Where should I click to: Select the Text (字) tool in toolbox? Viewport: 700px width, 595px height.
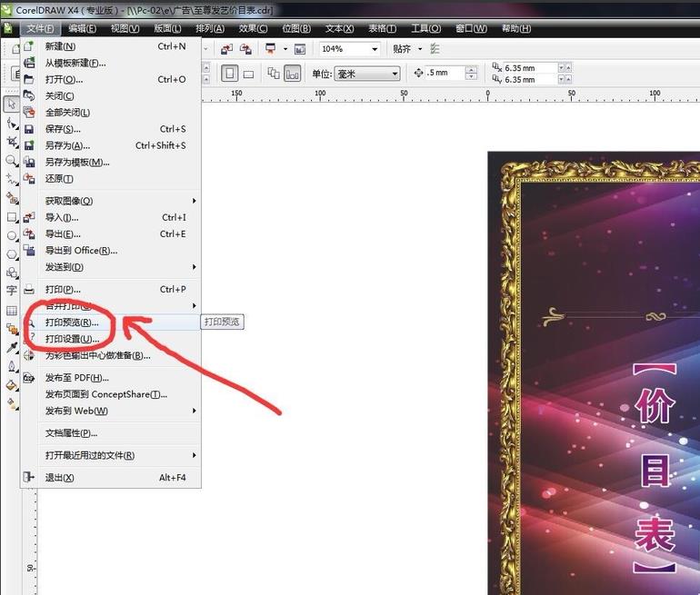coord(12,291)
